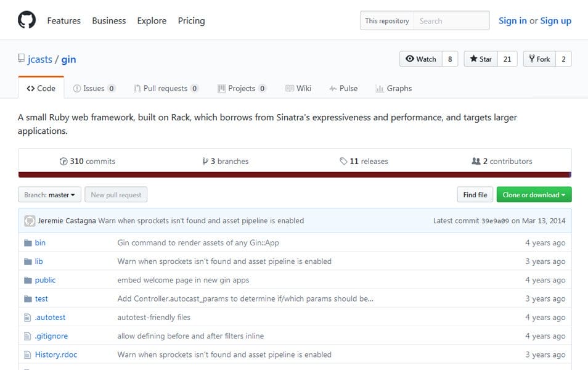Viewport: 588px width, 370px height.
Task: Click the Code tab brackets icon
Action: click(x=31, y=89)
